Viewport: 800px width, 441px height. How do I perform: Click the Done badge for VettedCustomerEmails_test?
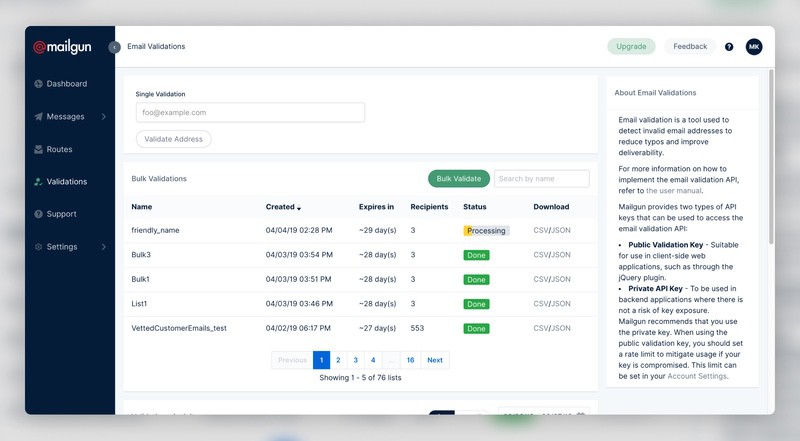point(476,329)
